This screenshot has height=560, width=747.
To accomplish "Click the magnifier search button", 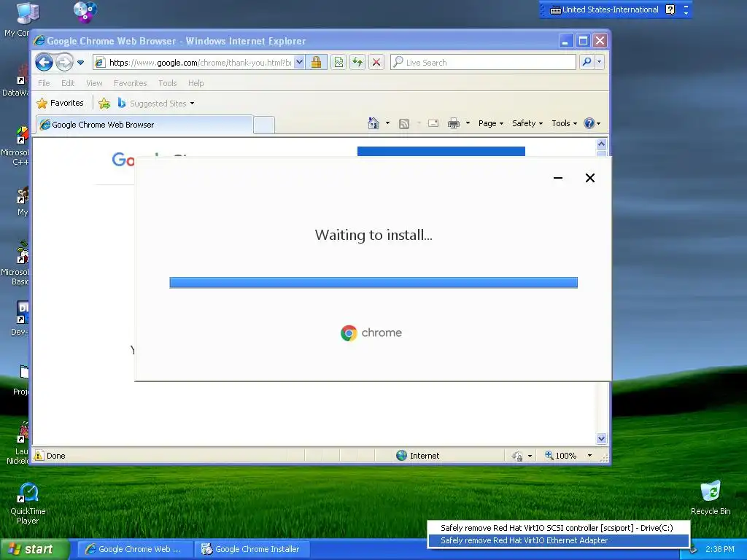I will [587, 62].
